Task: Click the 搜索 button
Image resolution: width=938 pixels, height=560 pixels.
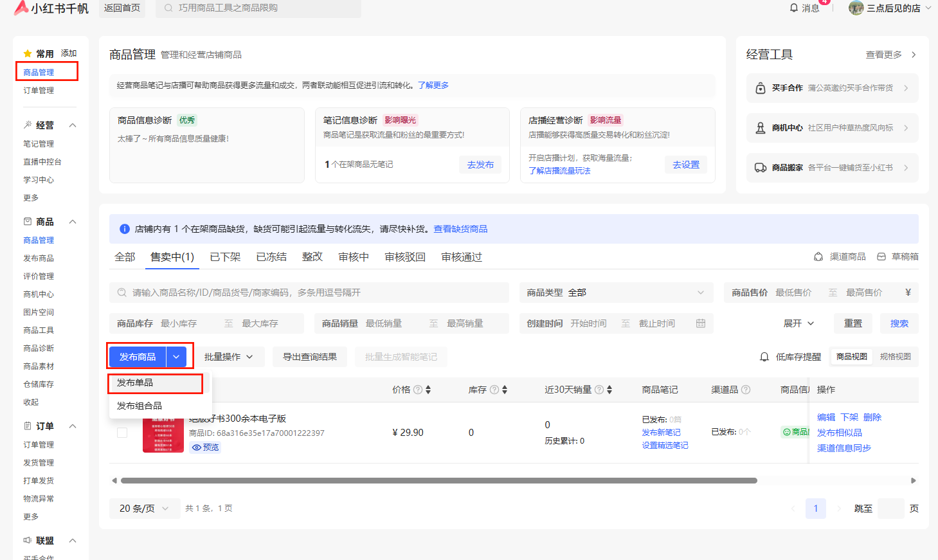Action: coord(899,323)
